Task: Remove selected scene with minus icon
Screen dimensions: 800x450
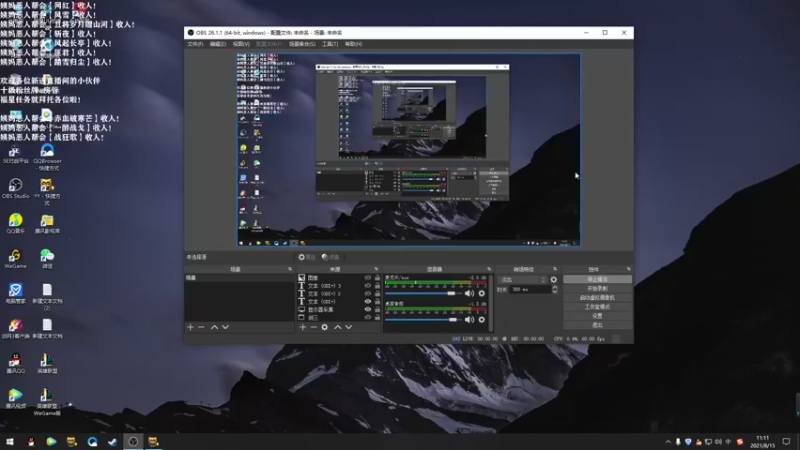Action: (202, 327)
